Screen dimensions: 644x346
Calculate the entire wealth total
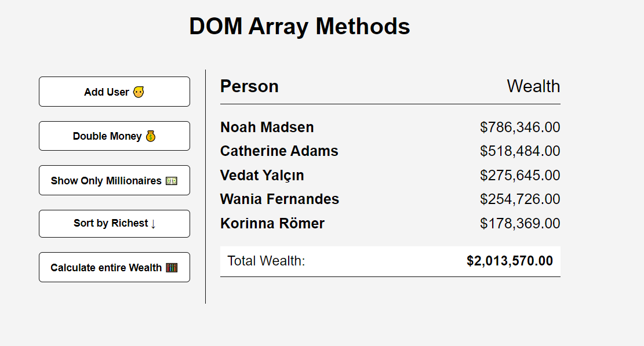coord(114,267)
